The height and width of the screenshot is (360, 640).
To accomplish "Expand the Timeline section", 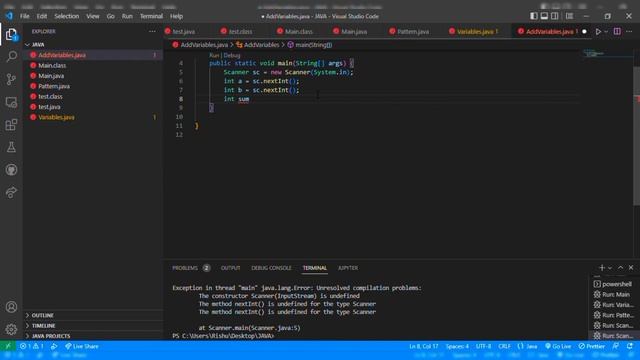I will coord(43,326).
